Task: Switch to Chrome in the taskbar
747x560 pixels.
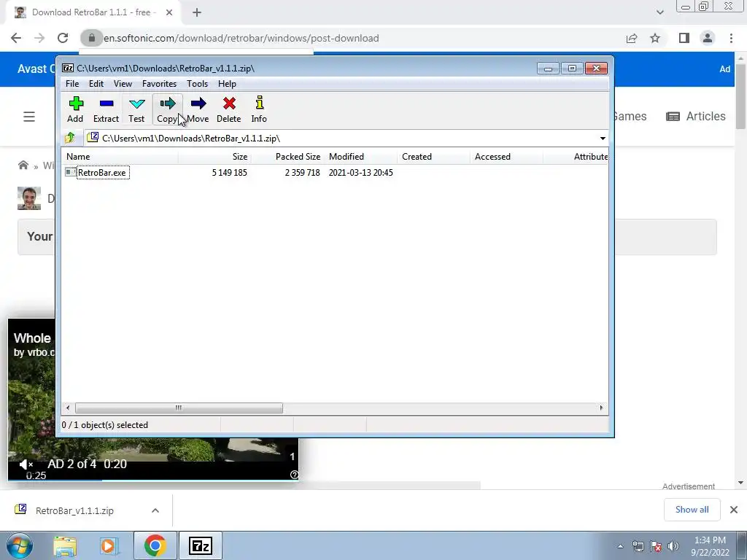Action: 155,545
